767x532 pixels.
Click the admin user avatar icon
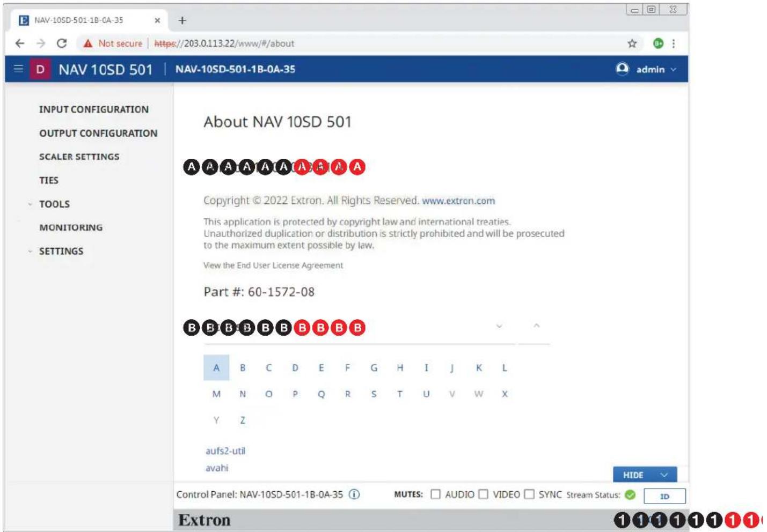pos(622,69)
